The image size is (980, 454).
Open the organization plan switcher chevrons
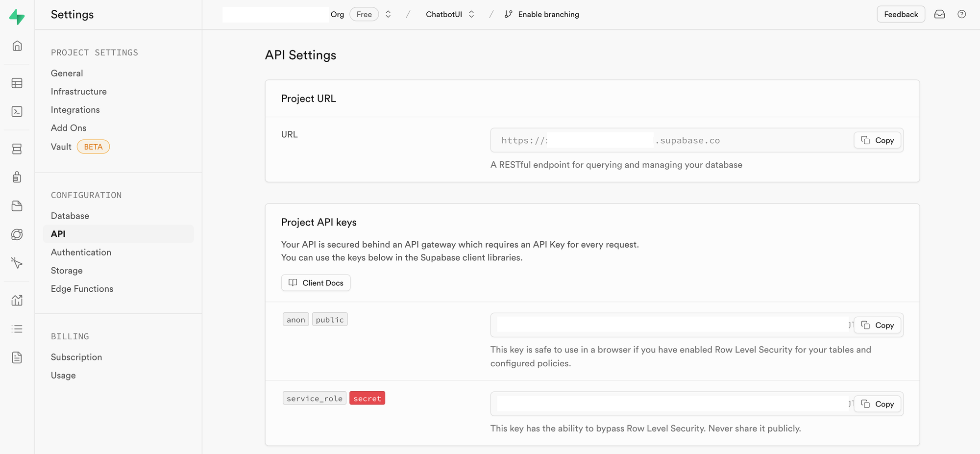tap(388, 14)
